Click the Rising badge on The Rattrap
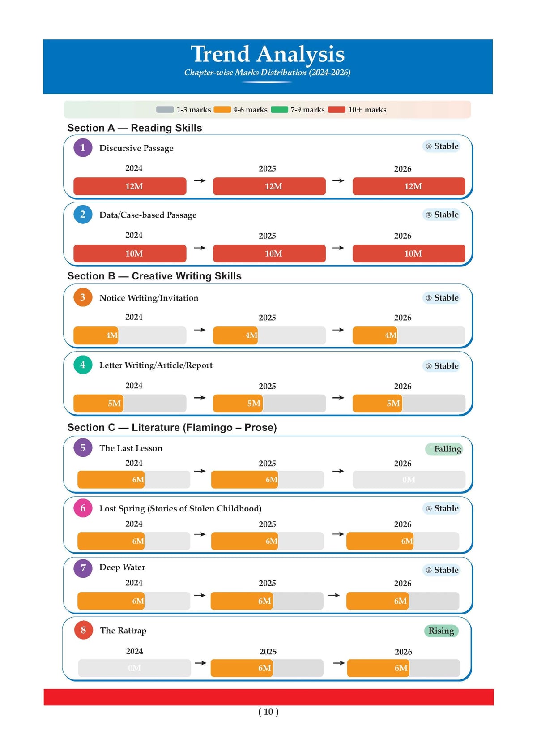This screenshot has width=537, height=756. [x=441, y=631]
